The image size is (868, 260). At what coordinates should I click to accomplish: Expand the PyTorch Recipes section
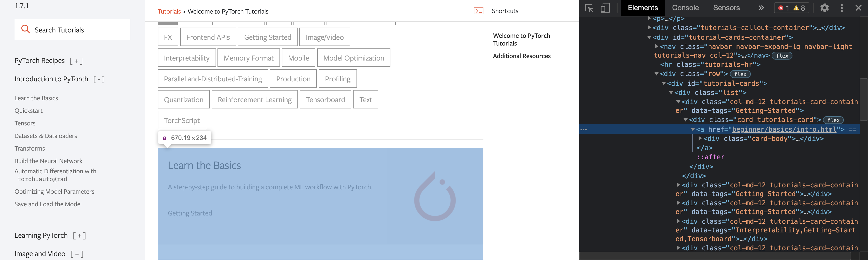[76, 61]
